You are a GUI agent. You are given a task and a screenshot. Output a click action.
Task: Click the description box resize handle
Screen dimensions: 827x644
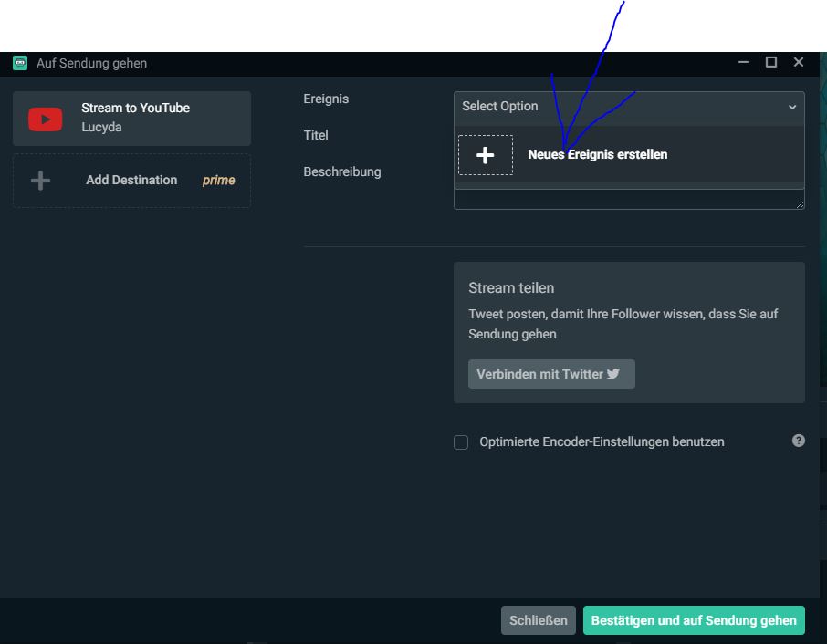[x=801, y=205]
